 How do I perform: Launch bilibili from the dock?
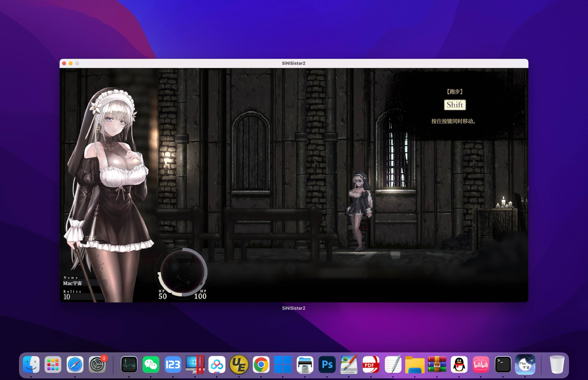tap(481, 364)
